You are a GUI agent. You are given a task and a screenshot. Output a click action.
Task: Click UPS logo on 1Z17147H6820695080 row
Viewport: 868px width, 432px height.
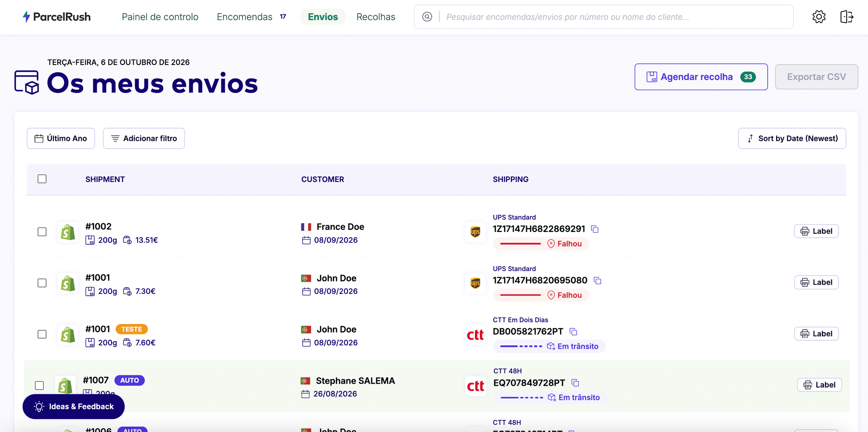point(475,283)
